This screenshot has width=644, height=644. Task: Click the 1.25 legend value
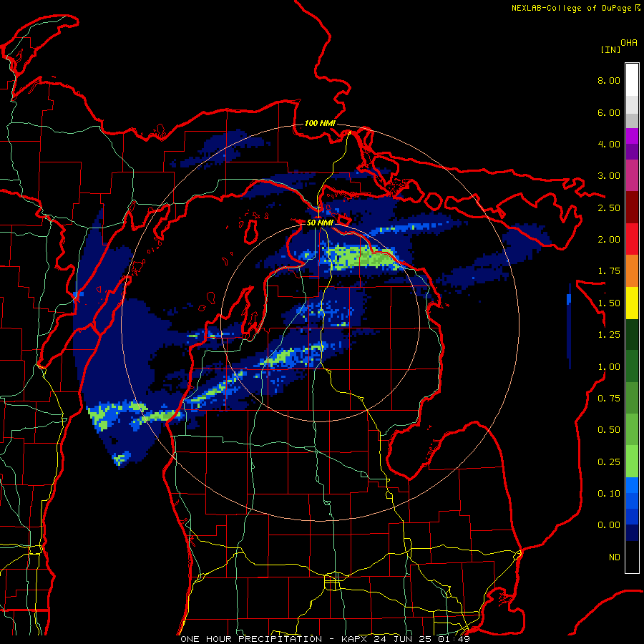click(x=609, y=335)
